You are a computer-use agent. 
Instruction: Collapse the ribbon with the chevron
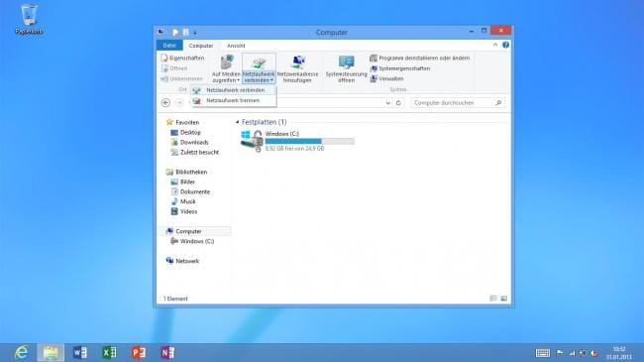click(495, 45)
